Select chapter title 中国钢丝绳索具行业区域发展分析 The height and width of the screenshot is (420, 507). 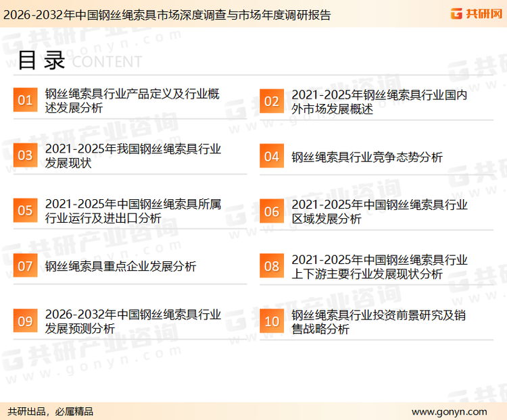[x=380, y=212]
